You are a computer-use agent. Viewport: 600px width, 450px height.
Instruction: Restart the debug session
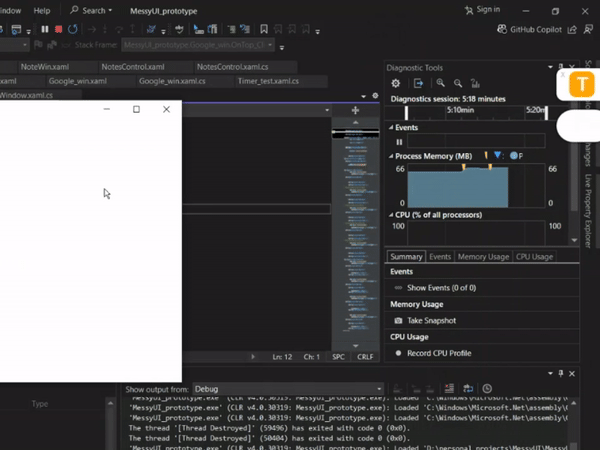pyautogui.click(x=72, y=29)
